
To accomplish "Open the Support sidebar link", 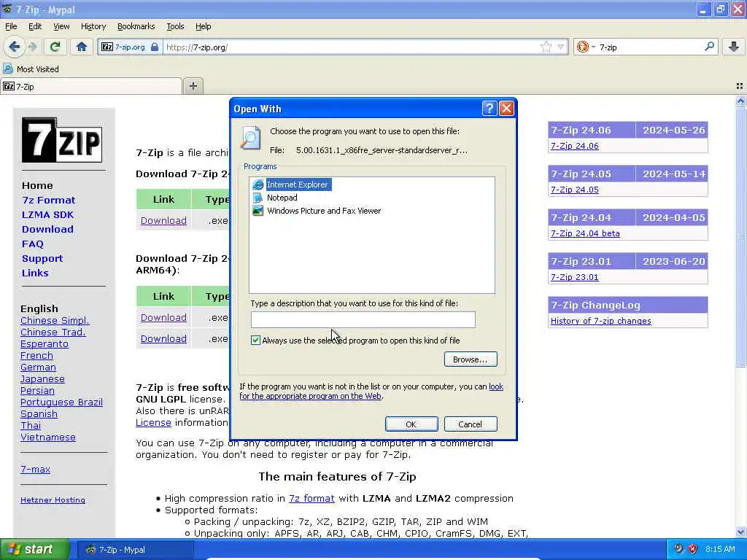I will click(42, 259).
